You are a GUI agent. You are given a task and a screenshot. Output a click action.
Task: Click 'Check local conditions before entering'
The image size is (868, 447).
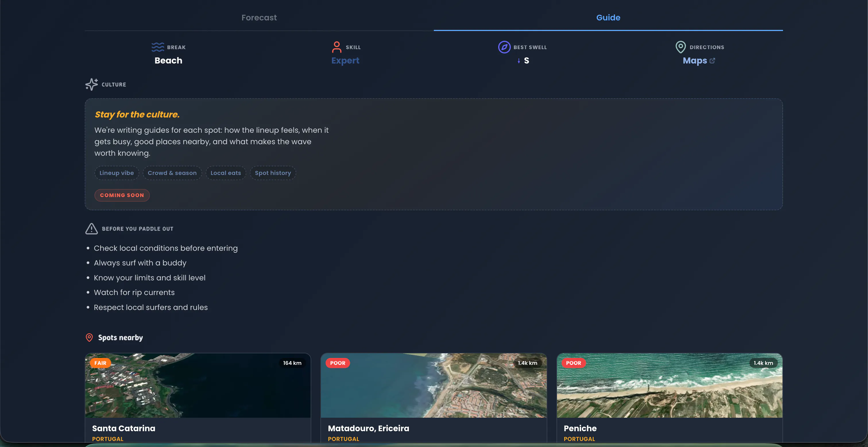(166, 248)
